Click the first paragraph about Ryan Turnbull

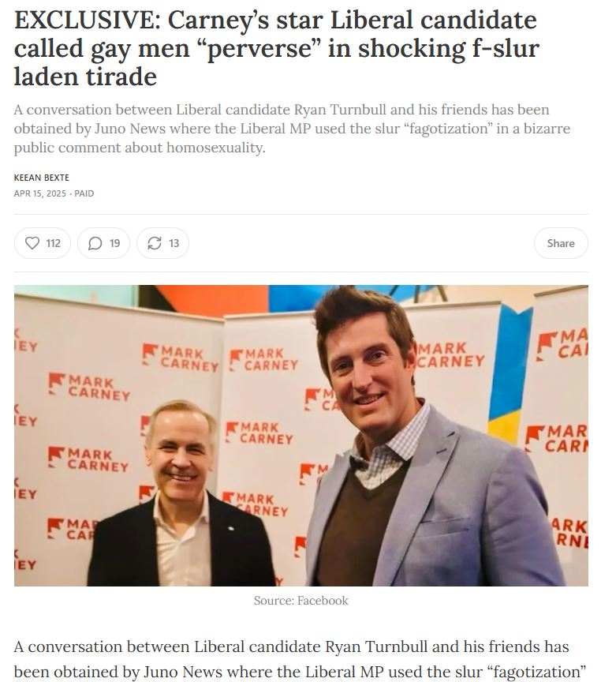pos(300,658)
